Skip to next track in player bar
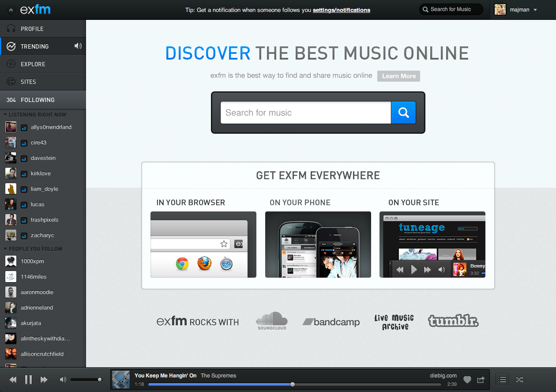 [44, 380]
